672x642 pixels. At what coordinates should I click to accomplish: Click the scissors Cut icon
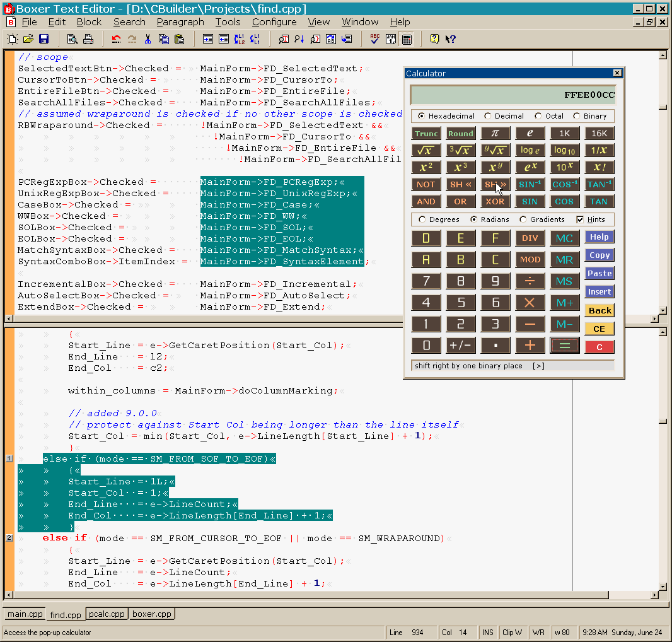[148, 39]
